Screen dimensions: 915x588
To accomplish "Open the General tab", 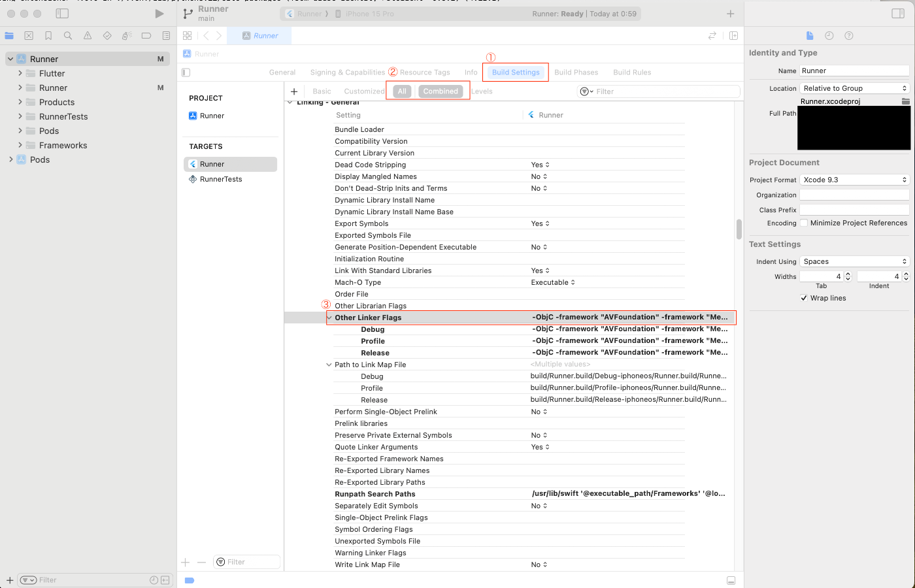I will pos(282,73).
